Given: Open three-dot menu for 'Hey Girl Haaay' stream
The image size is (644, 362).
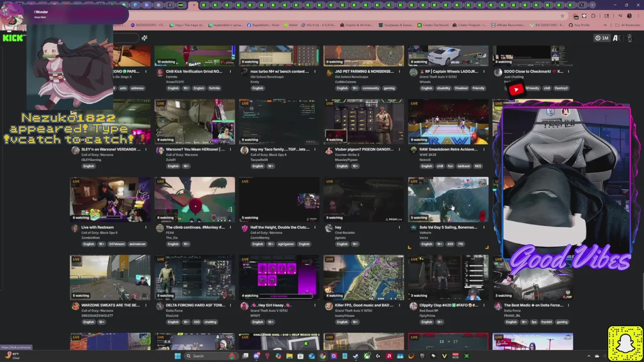Looking at the screenshot, I should (315, 305).
